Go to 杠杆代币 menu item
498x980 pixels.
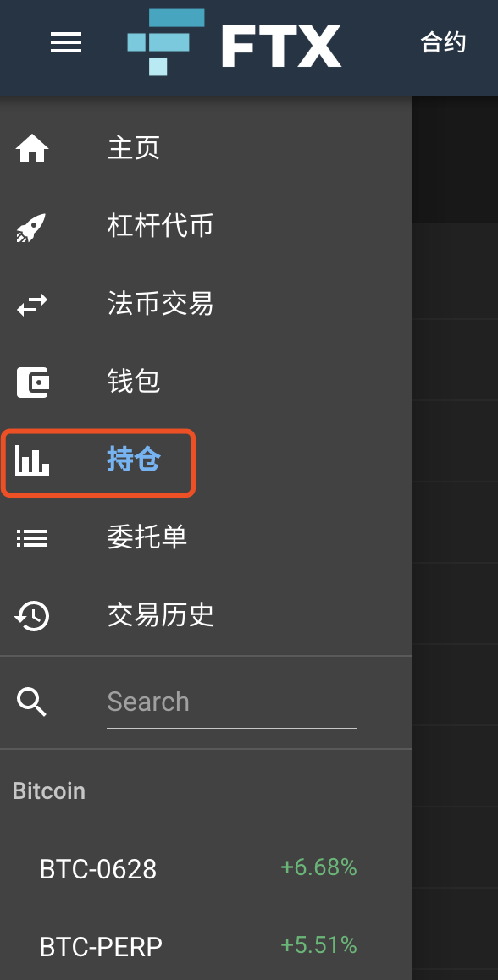coord(160,226)
